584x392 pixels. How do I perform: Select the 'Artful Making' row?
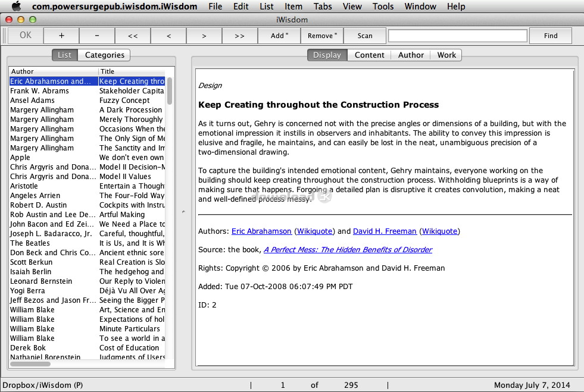tap(87, 215)
